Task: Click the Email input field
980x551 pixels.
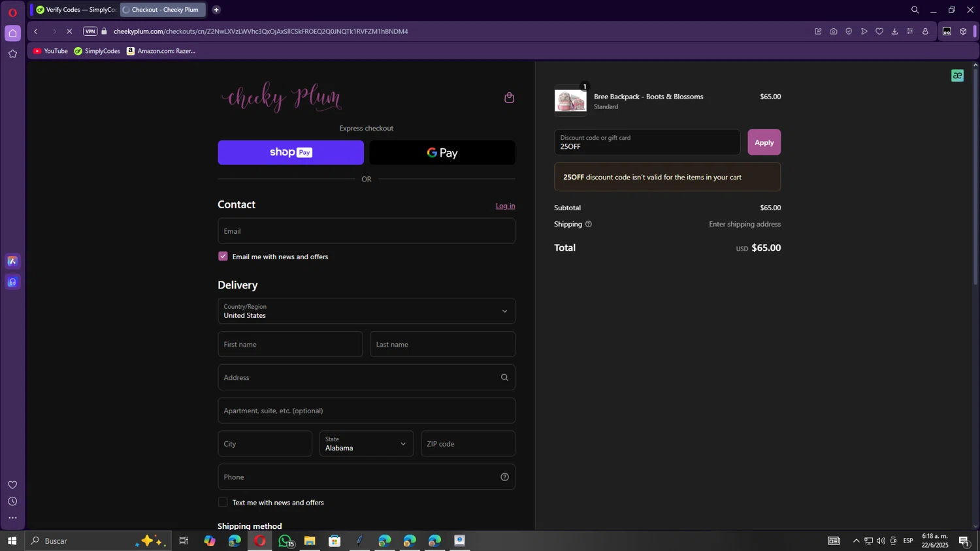Action: pyautogui.click(x=367, y=231)
